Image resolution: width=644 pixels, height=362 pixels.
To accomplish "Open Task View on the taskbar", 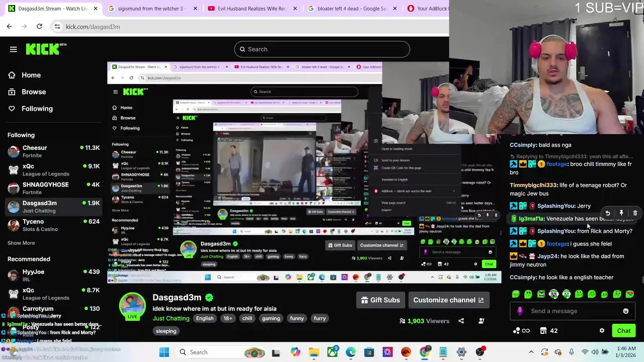I will 276,352.
